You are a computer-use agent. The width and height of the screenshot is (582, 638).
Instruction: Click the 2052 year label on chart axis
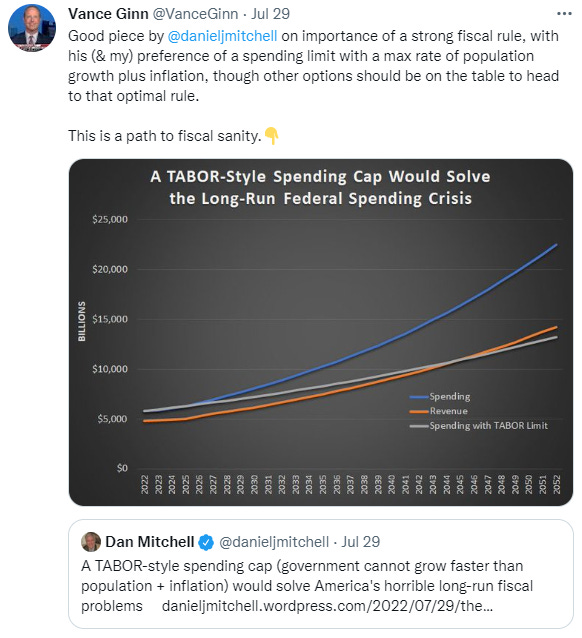556,484
